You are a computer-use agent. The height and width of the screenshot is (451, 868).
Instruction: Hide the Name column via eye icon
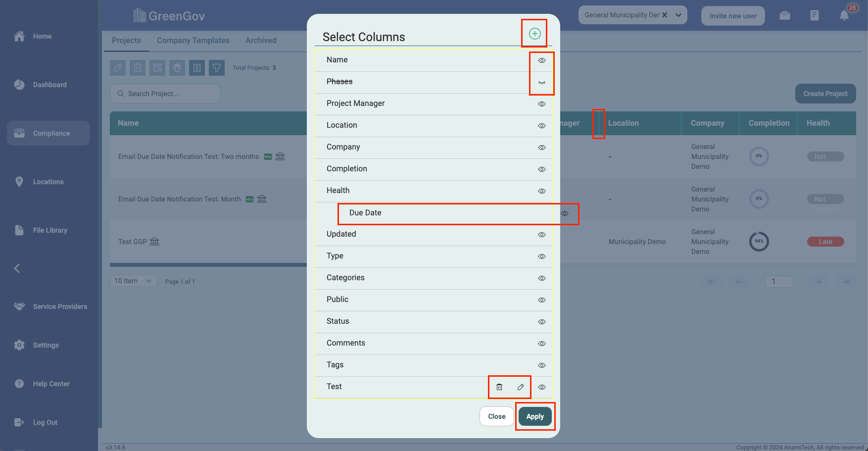[542, 60]
